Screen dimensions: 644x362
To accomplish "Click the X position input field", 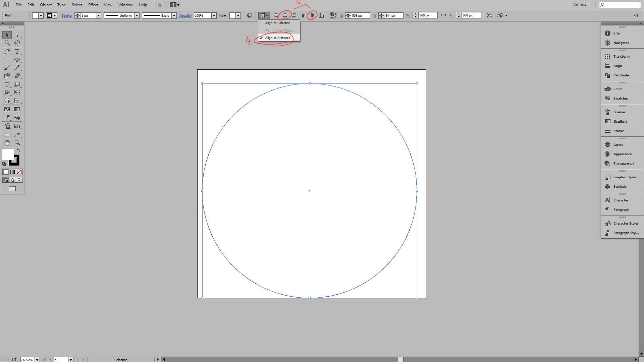I will (360, 15).
